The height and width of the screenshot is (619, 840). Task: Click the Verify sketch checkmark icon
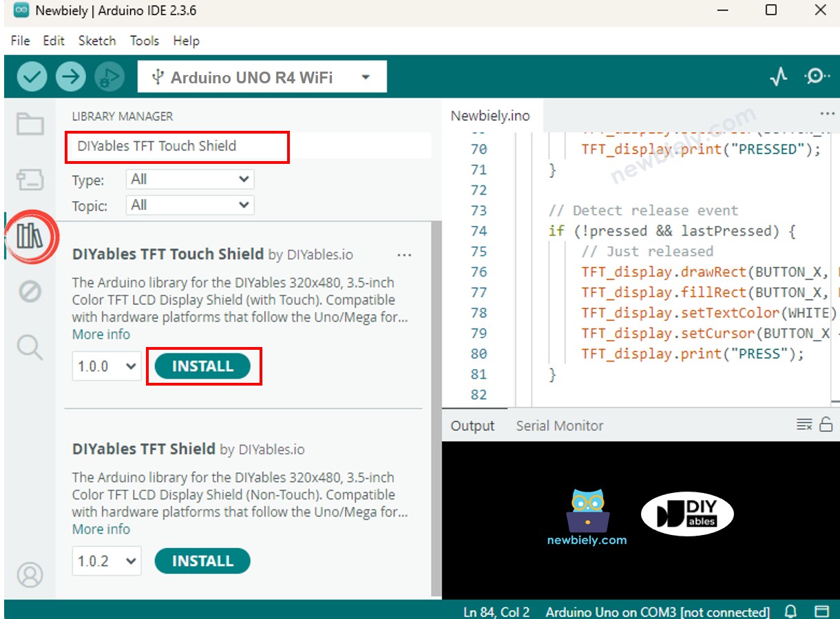[x=33, y=76]
